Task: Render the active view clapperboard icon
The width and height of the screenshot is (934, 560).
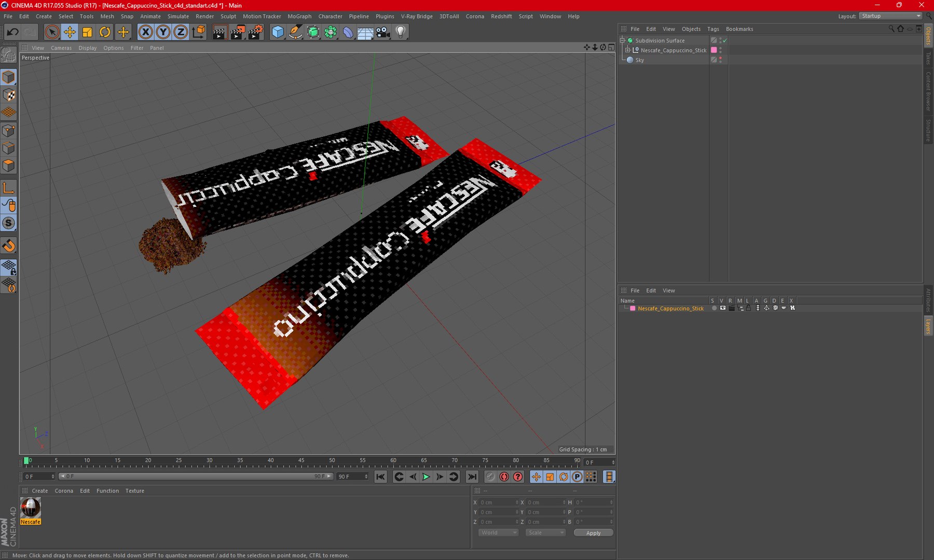Action: point(219,32)
